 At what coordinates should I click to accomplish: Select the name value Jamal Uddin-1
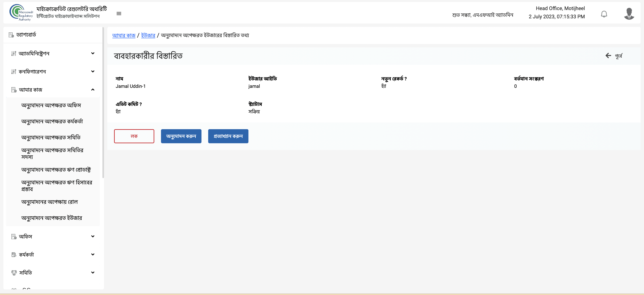click(x=131, y=86)
